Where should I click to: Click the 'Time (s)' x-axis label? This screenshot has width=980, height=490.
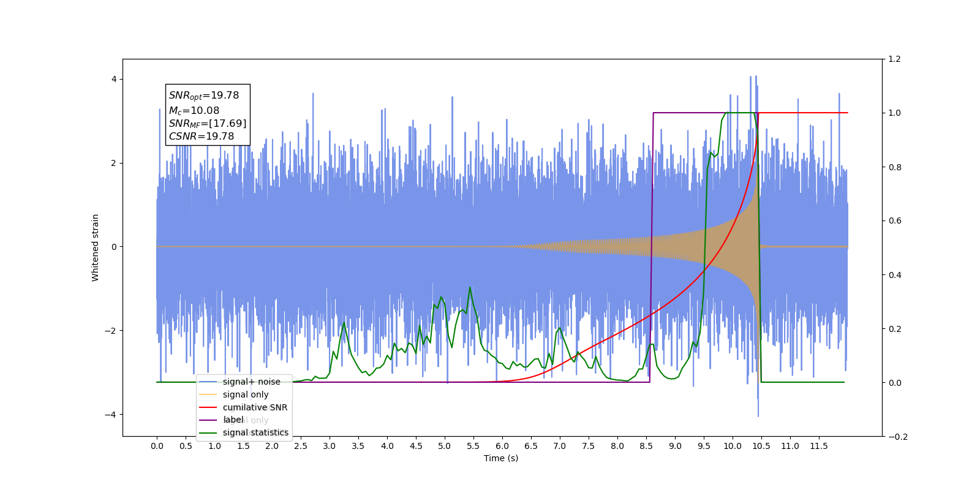[x=501, y=458]
